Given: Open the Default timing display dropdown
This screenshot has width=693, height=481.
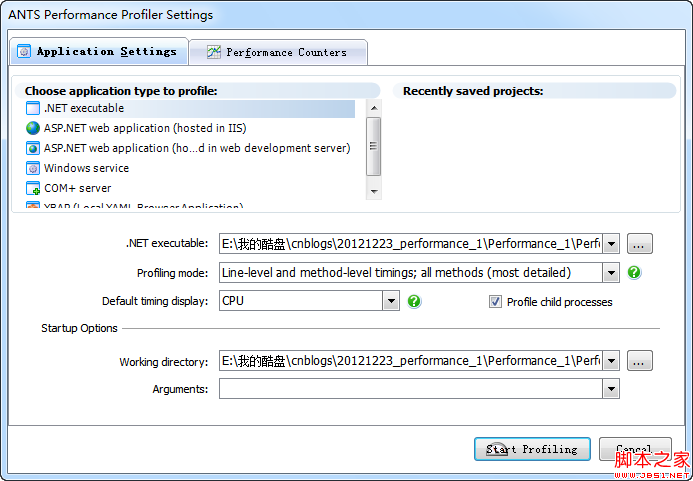Looking at the screenshot, I should point(391,301).
